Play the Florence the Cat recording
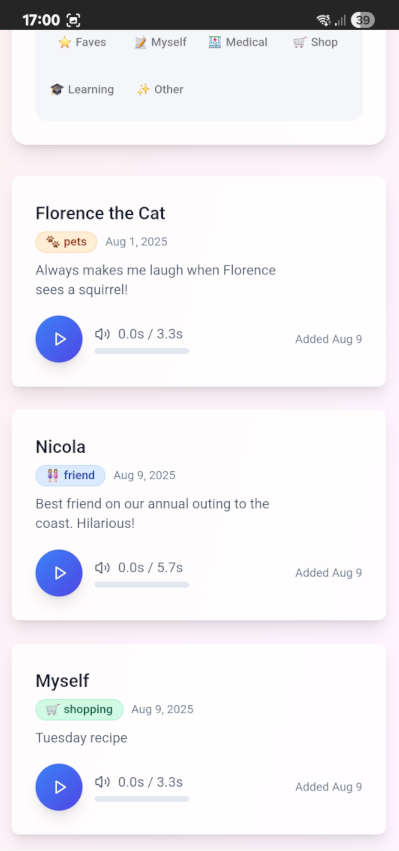 click(x=59, y=339)
